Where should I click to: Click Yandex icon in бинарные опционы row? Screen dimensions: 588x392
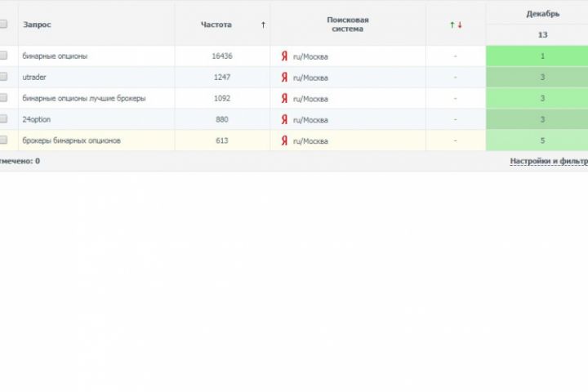[x=284, y=56]
